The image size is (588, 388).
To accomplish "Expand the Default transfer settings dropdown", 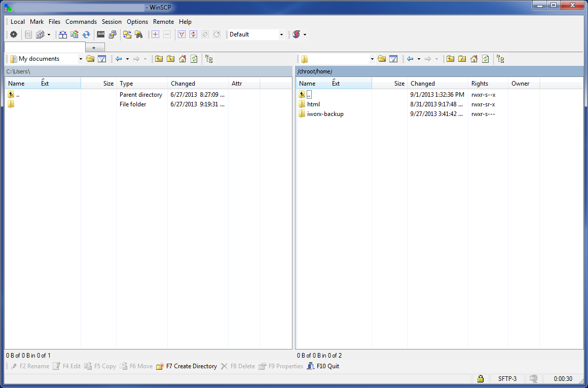I will 281,34.
